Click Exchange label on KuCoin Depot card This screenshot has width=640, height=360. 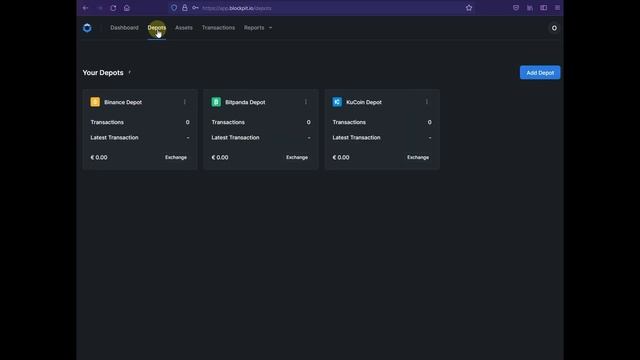coord(418,157)
